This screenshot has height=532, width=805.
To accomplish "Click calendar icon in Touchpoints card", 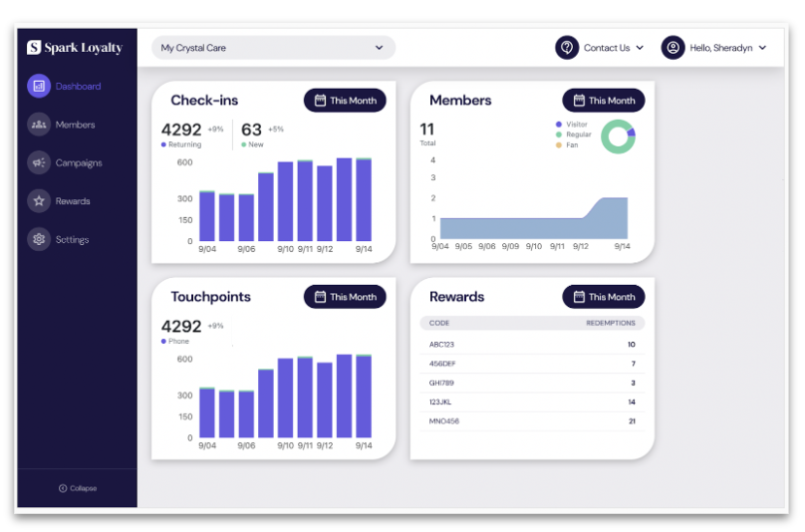I will click(320, 297).
